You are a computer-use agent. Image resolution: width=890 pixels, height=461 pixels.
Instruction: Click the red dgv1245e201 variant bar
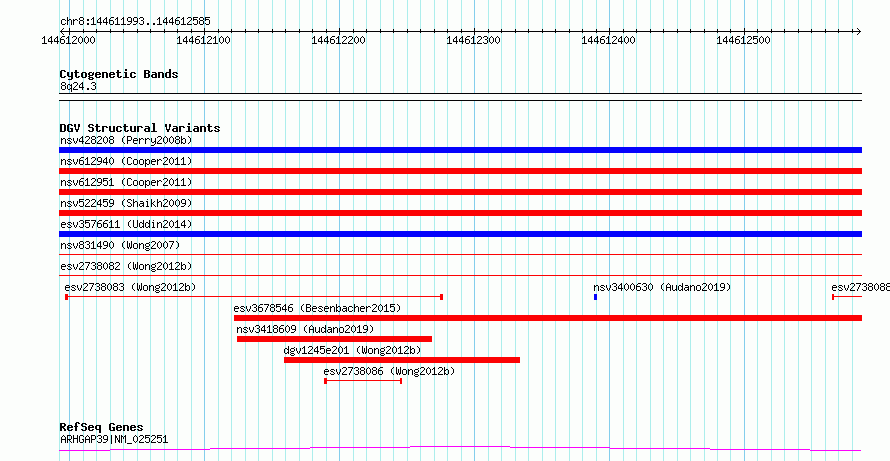tap(402, 360)
